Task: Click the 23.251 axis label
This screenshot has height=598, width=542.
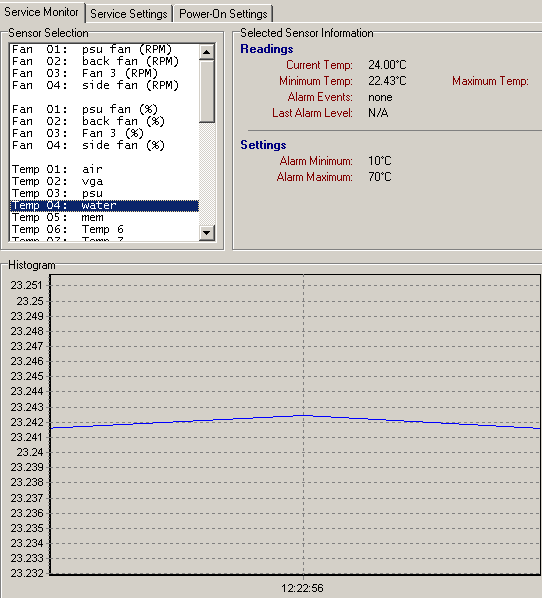Action: tap(26, 285)
